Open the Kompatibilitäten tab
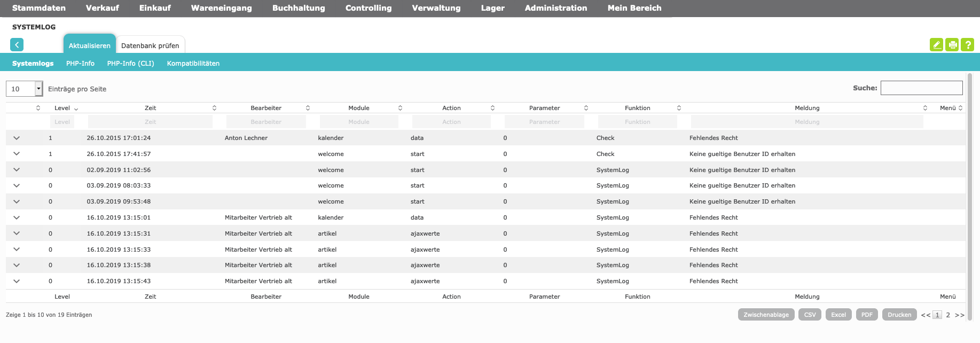This screenshot has width=980, height=343. pos(193,63)
